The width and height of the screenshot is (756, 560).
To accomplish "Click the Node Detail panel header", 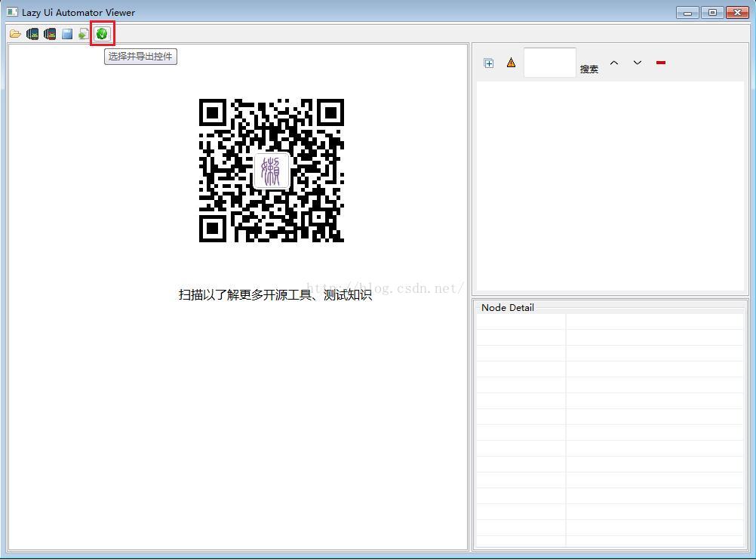I will 507,308.
